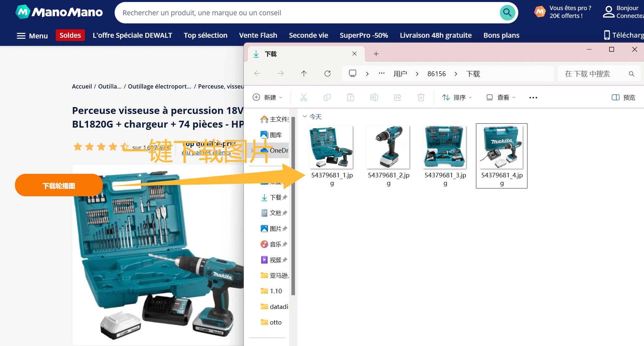Viewport: 644px width, 346px height.
Task: Open pinned 视频 in sidebar
Action: point(274,260)
